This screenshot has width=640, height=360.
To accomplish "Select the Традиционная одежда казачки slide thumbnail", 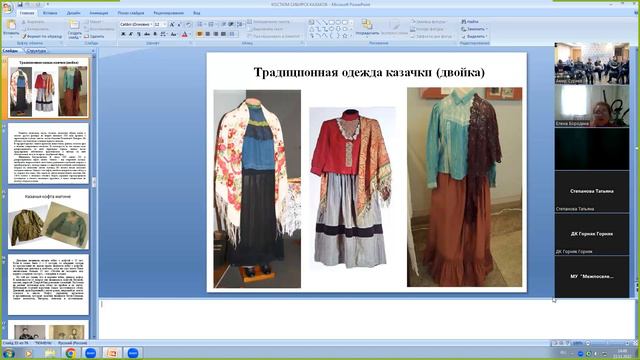I will pos(48,88).
